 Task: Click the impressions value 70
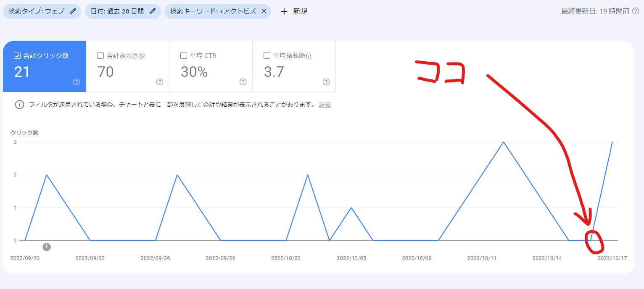click(106, 72)
